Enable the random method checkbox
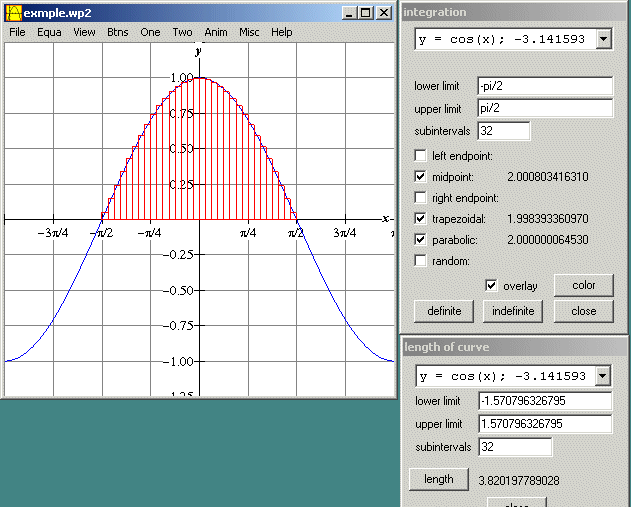The height and width of the screenshot is (507, 631). 420,261
